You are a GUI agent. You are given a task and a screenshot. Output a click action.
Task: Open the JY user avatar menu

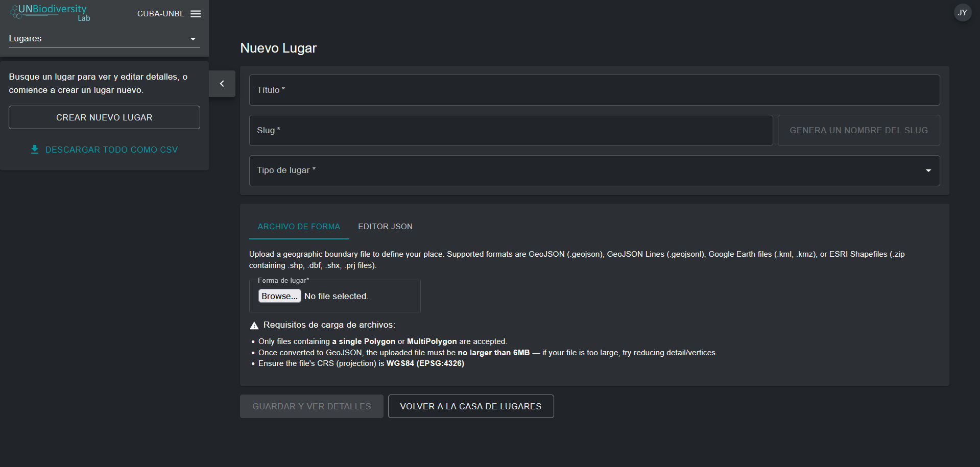(962, 13)
